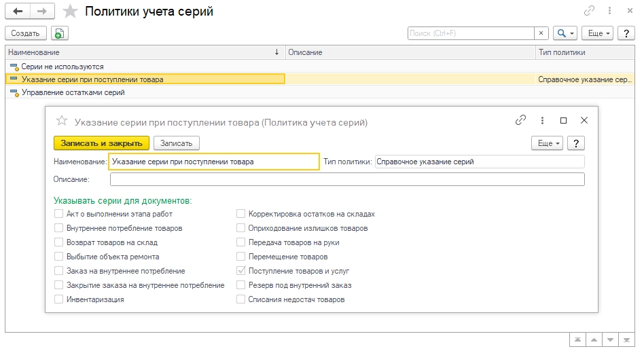
Task: Select the Серии не используются row
Action: click(62, 67)
